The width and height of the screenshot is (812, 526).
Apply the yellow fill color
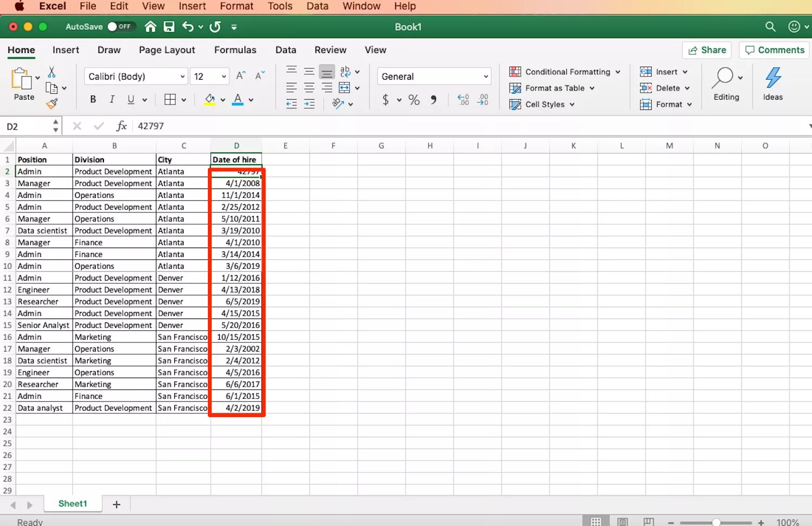(x=210, y=100)
